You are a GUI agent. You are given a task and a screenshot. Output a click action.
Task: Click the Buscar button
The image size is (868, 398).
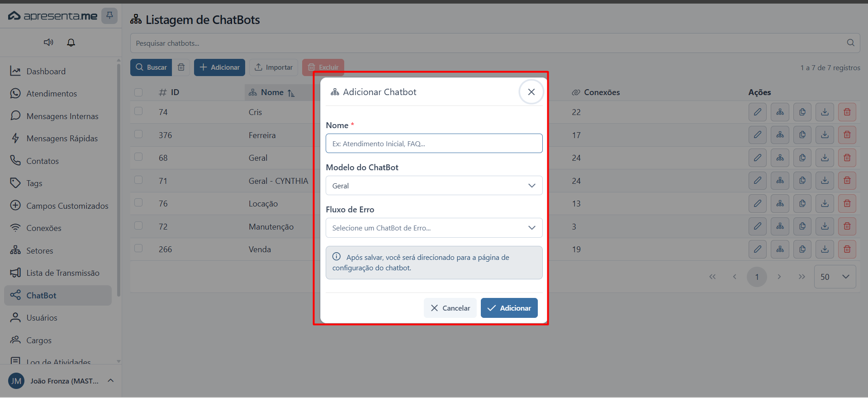pos(151,67)
